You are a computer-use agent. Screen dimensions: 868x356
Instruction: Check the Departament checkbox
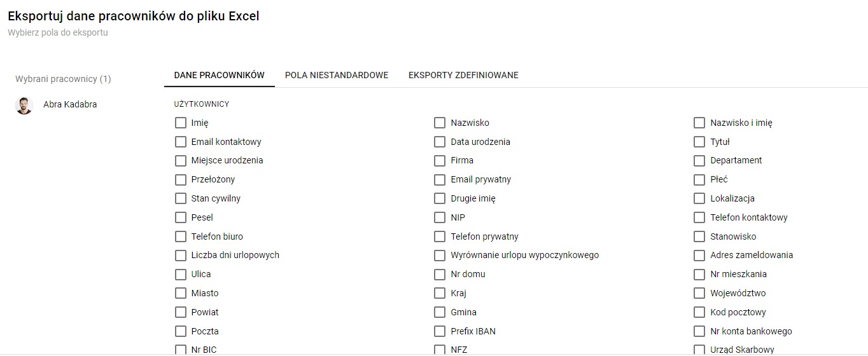(x=699, y=160)
